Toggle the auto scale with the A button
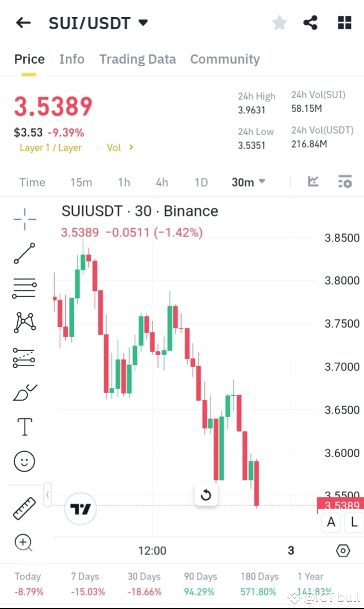364x609 pixels. (x=331, y=523)
